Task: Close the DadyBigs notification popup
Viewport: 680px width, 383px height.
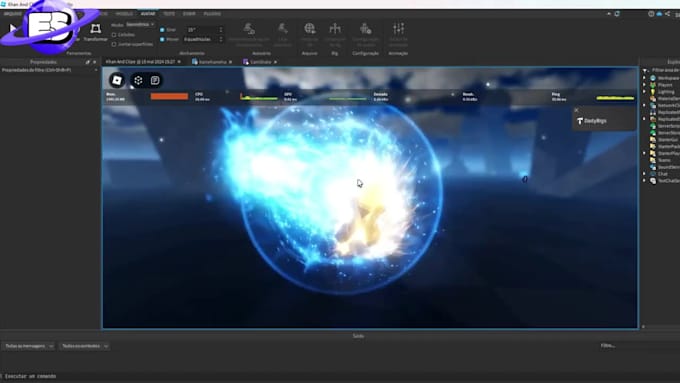Action: pos(576,110)
